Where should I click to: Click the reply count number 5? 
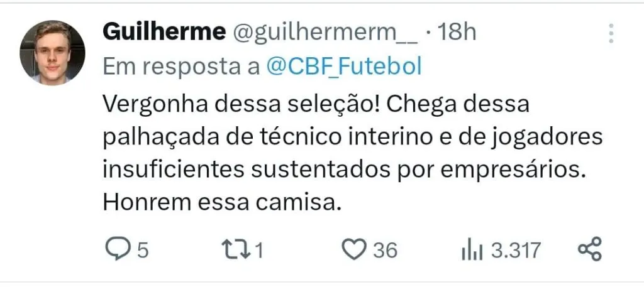[x=143, y=251]
